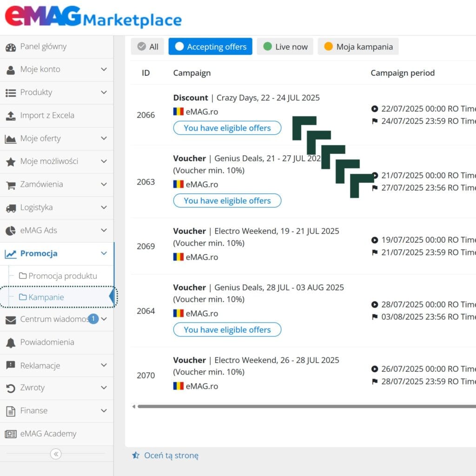Click the Promocja line chart icon
This screenshot has width=476, height=476.
coord(11,254)
